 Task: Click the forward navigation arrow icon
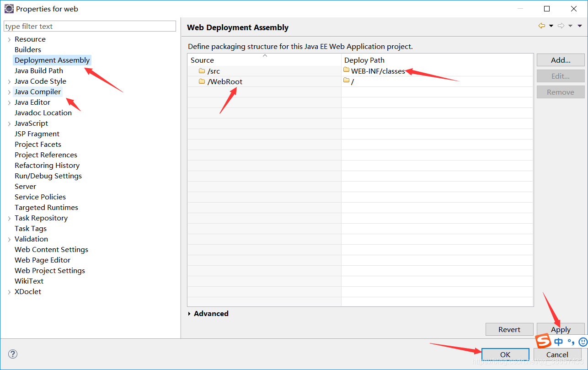tap(561, 26)
